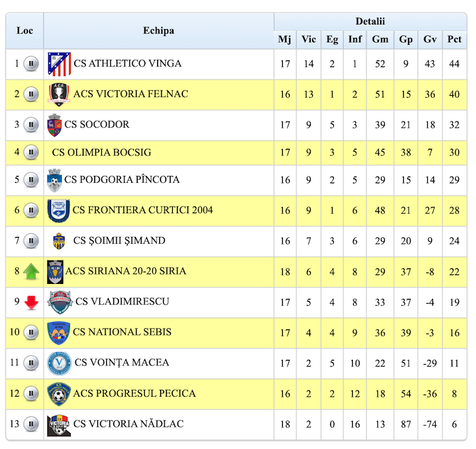Click the CS Frontiera Curtici 2004 crest
This screenshot has height=449, width=476.
coord(58,211)
